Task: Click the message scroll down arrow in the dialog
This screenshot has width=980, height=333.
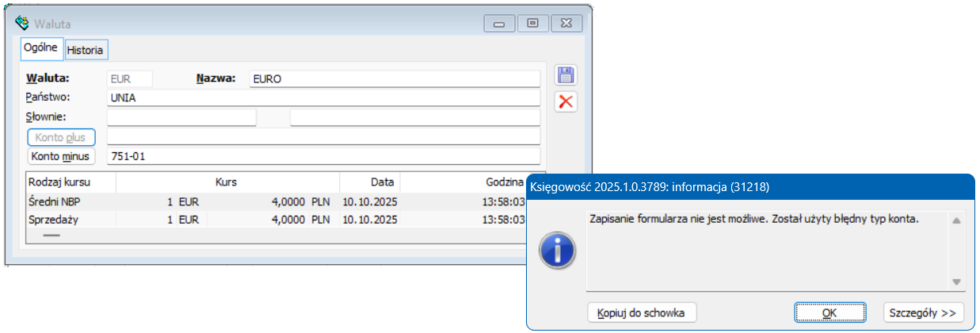Action: point(956,281)
